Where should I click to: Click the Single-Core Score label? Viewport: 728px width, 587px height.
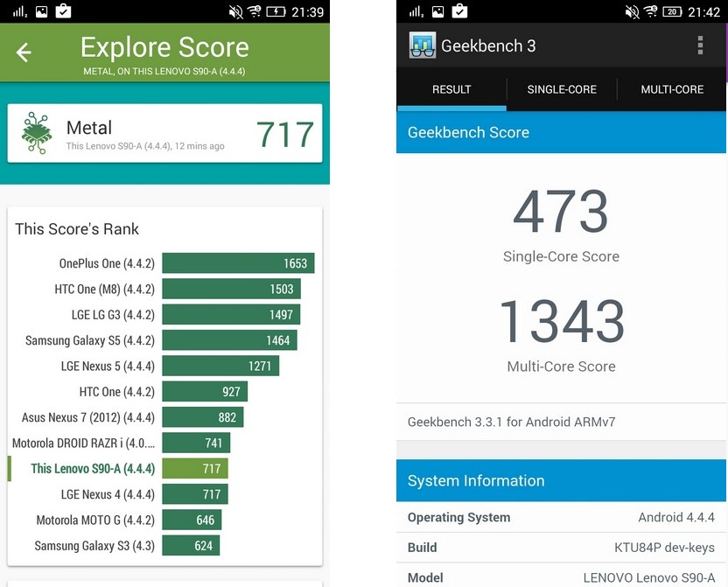562,256
